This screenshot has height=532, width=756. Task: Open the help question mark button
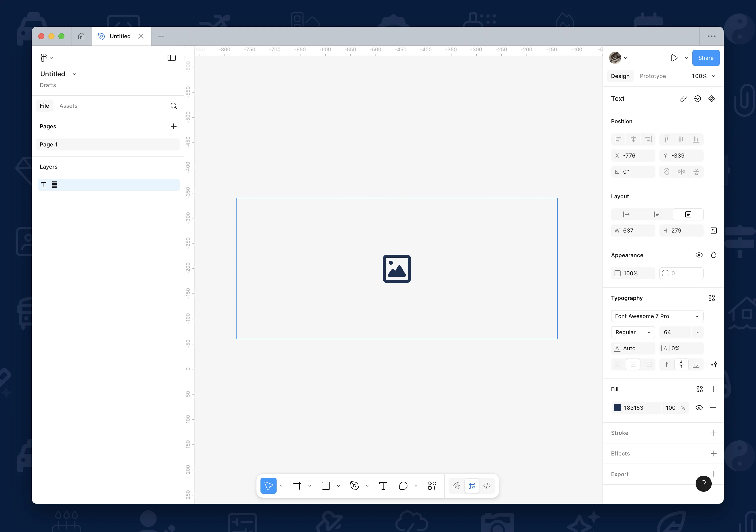[703, 484]
